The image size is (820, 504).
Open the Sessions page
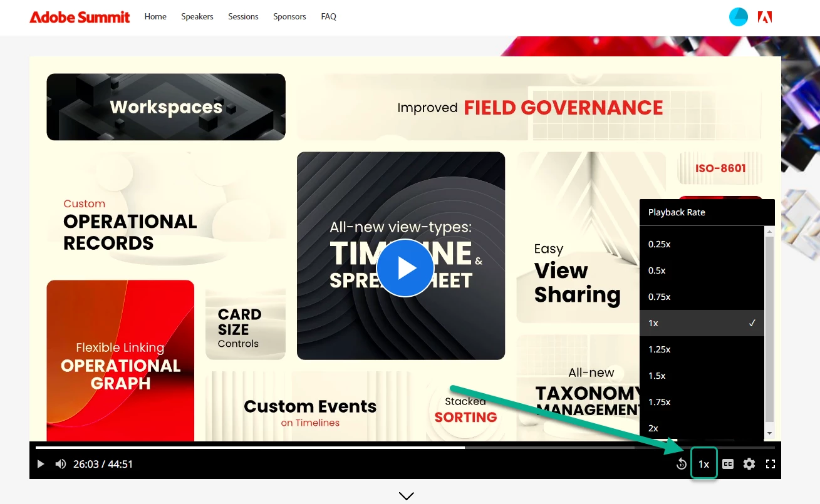click(243, 17)
